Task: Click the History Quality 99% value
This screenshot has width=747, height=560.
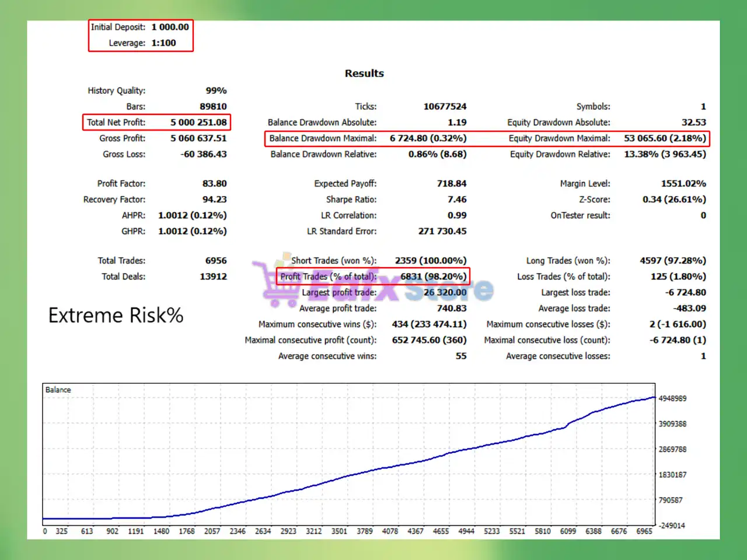Action: tap(216, 91)
